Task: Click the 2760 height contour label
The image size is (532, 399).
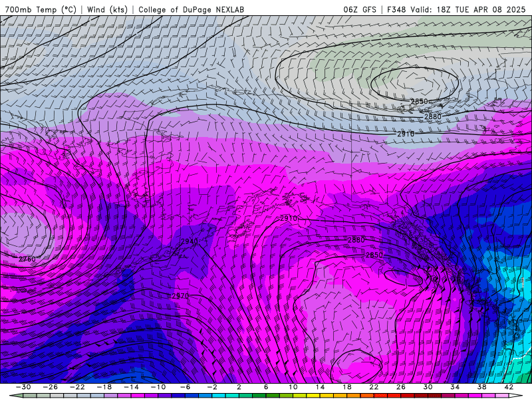Action: pyautogui.click(x=27, y=259)
